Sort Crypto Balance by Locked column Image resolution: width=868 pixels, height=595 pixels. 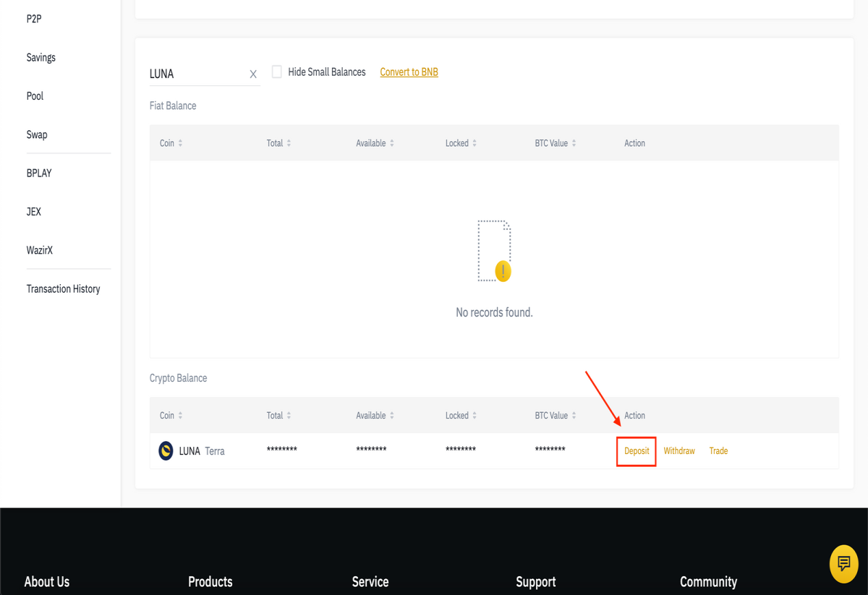461,416
